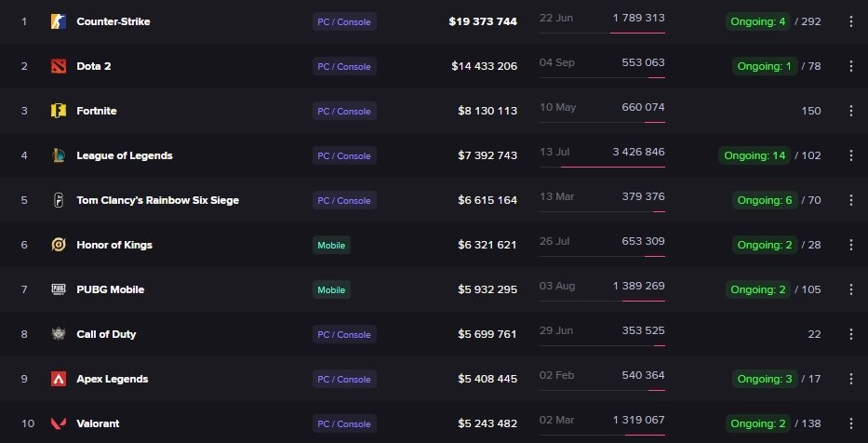Viewport: 868px width, 443px height.
Task: Open the Valorant row kebab menu
Action: tap(850, 423)
